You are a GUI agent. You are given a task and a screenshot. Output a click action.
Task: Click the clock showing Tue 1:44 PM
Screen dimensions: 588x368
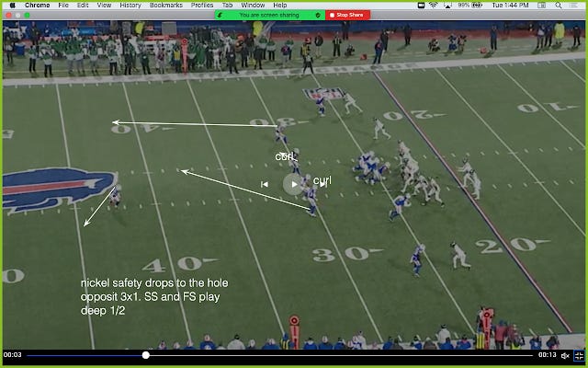510,5
